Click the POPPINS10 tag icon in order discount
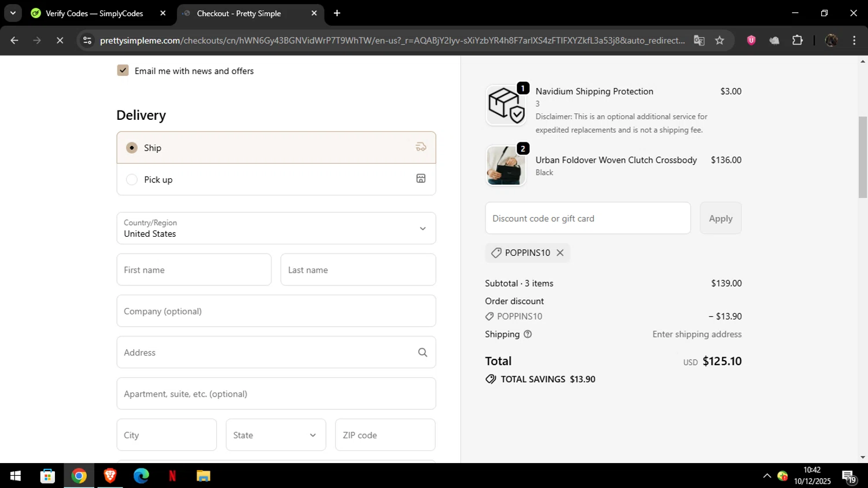The width and height of the screenshot is (868, 488). (x=490, y=317)
